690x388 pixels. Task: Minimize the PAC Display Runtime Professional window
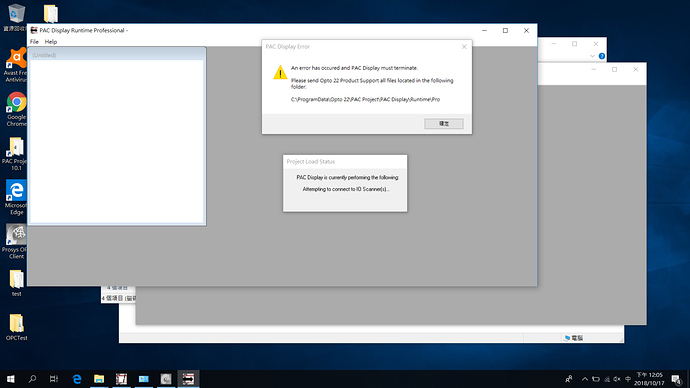coord(484,30)
